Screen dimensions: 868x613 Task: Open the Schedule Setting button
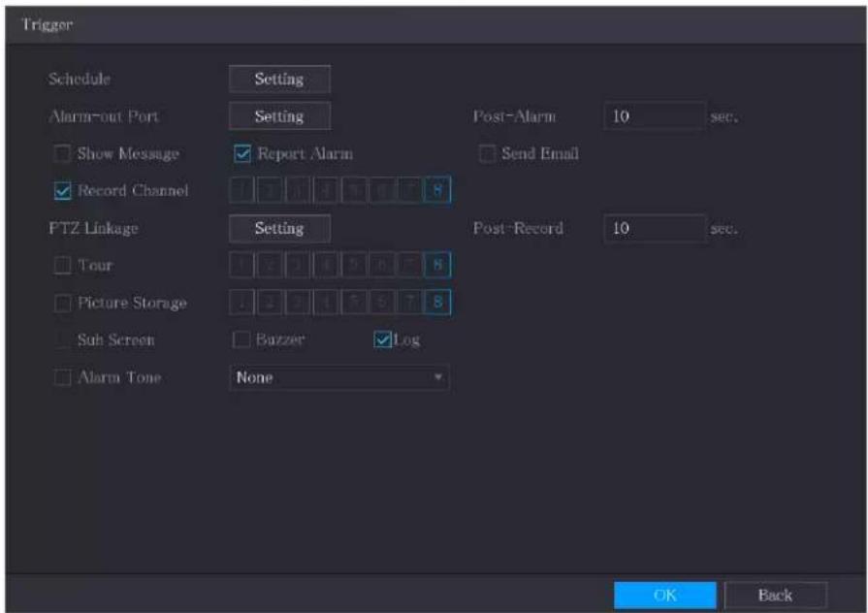pos(279,80)
